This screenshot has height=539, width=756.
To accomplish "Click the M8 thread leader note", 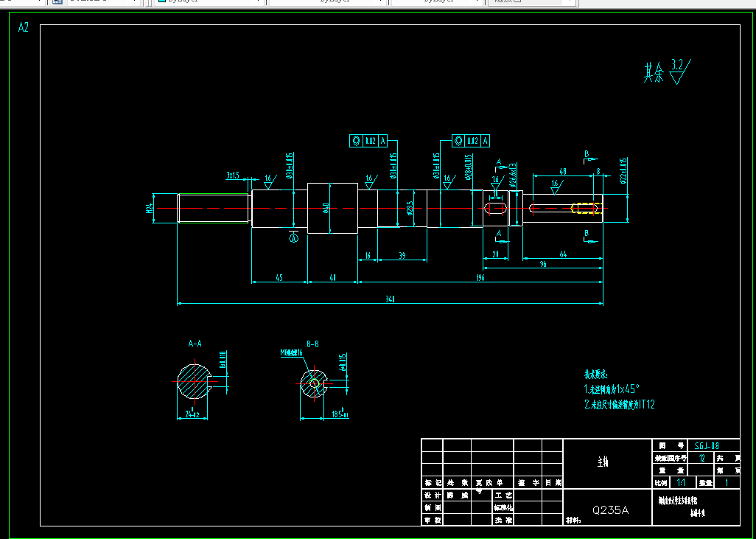I will [291, 352].
